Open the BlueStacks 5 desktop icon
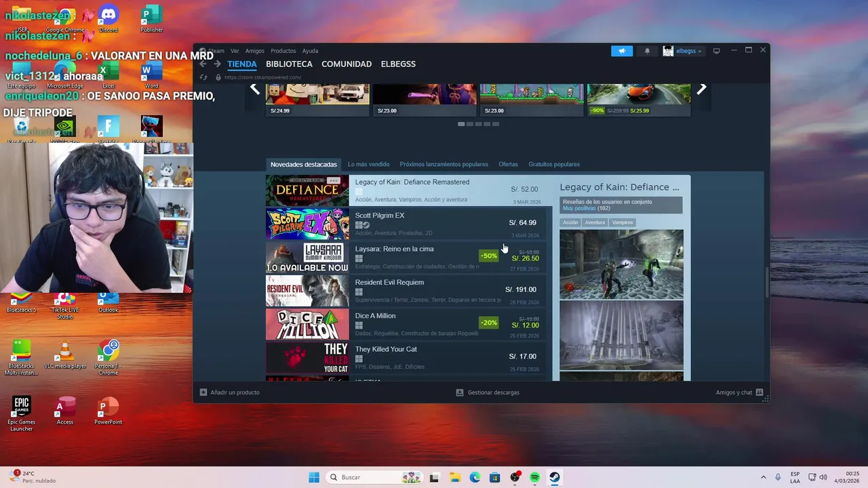The image size is (868, 488). click(x=22, y=302)
